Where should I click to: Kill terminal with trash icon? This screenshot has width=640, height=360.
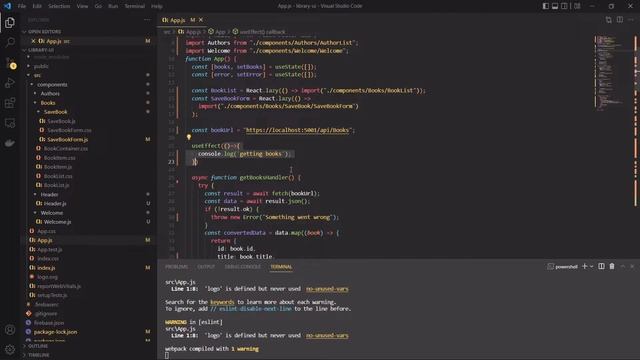[x=612, y=267]
